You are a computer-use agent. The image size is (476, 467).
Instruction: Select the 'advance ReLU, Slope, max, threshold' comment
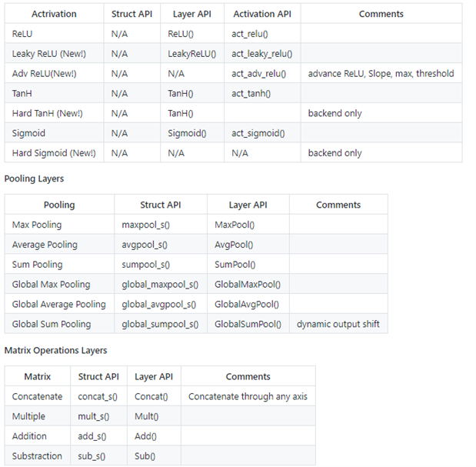point(381,74)
